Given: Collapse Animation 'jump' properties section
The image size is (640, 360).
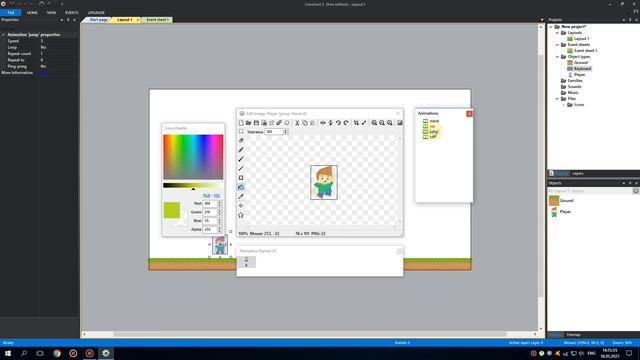Looking at the screenshot, I should click(x=4, y=35).
